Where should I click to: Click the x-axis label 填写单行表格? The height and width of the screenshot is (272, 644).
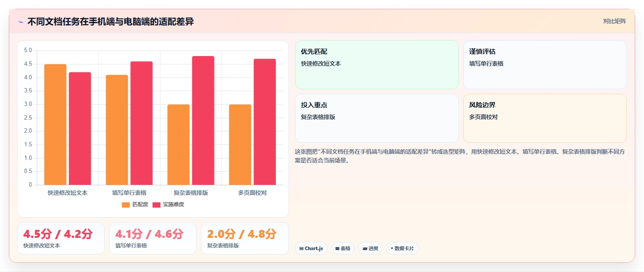click(x=129, y=193)
